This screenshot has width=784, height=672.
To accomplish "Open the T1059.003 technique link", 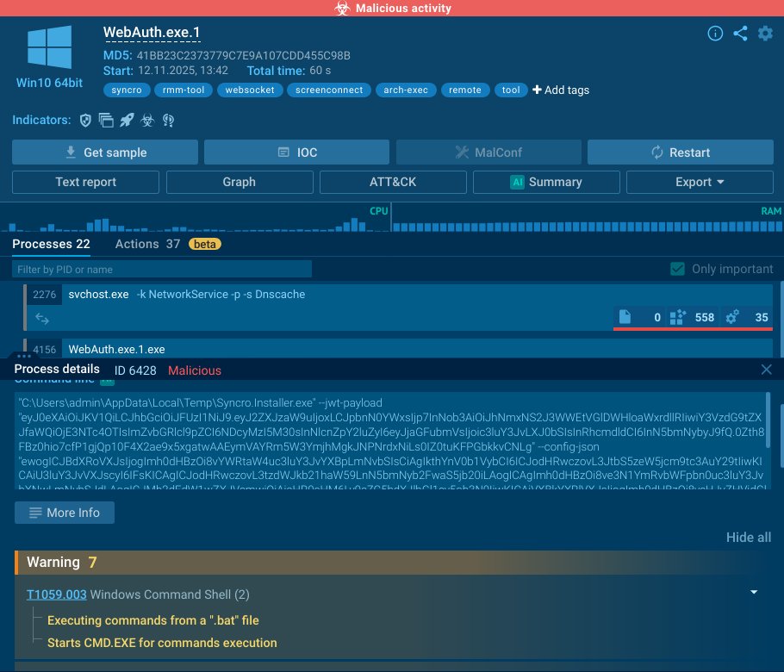I will tap(57, 594).
